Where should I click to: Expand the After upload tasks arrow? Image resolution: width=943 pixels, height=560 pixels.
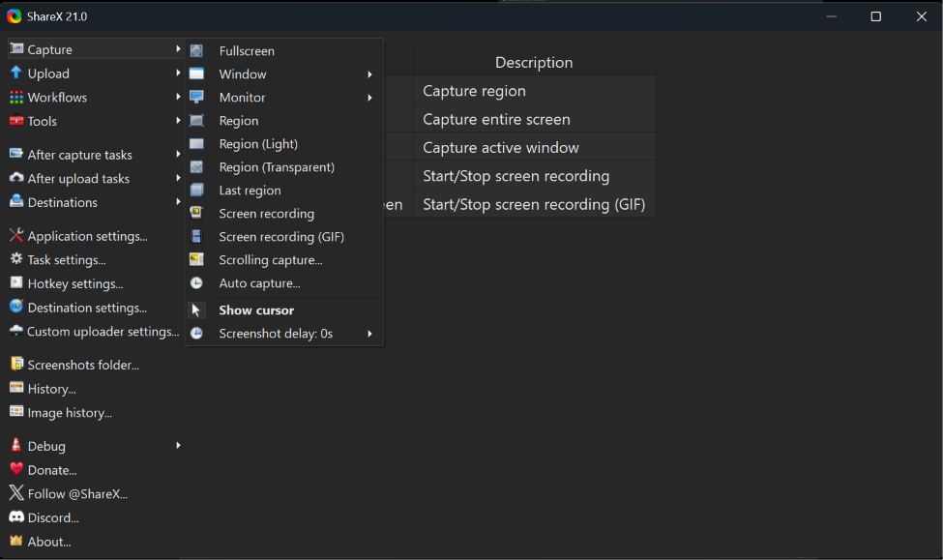[178, 178]
